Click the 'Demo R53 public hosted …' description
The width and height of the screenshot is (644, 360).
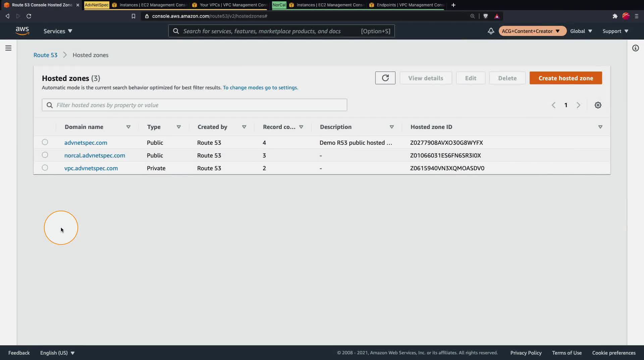356,143
